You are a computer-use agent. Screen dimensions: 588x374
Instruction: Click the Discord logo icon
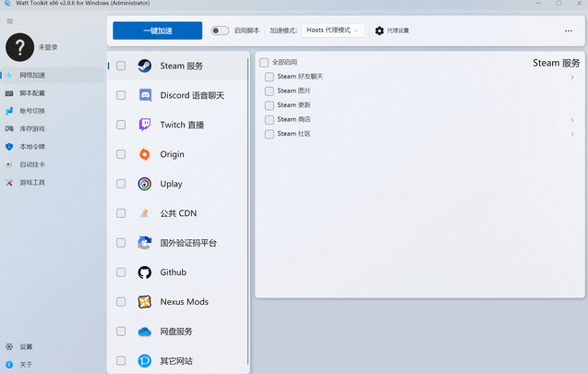[x=145, y=95]
